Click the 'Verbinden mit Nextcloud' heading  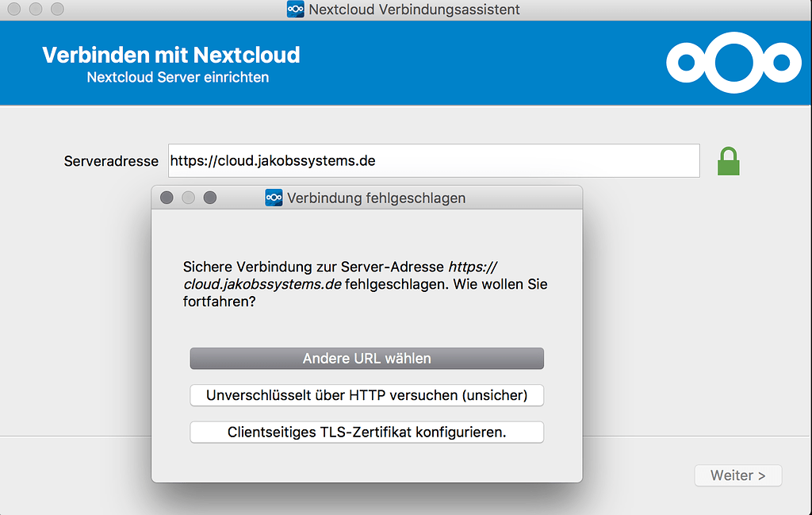(171, 55)
